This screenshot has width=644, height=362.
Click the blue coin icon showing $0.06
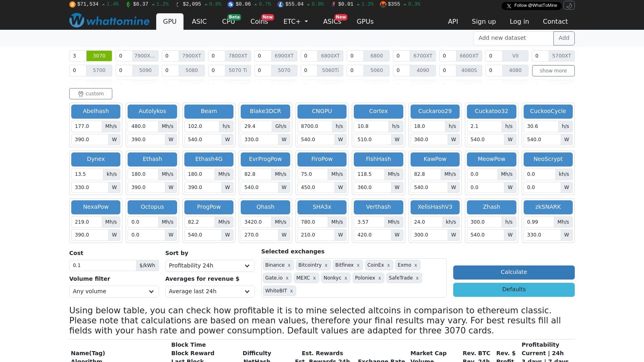[x=230, y=4]
